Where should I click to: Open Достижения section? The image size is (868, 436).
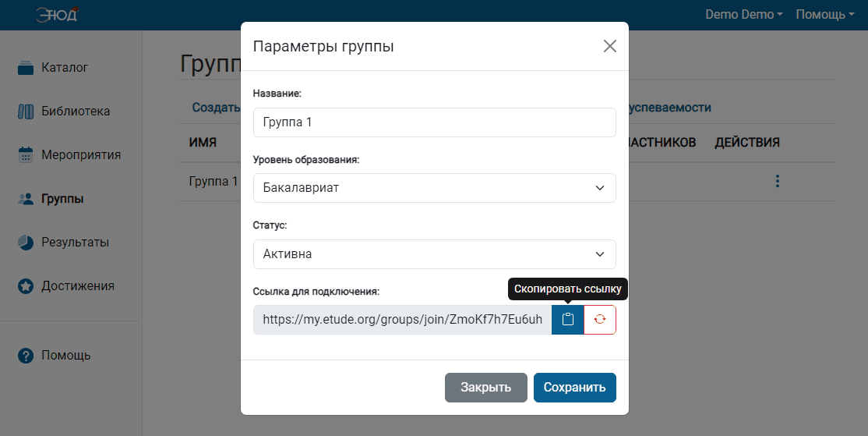coord(78,286)
